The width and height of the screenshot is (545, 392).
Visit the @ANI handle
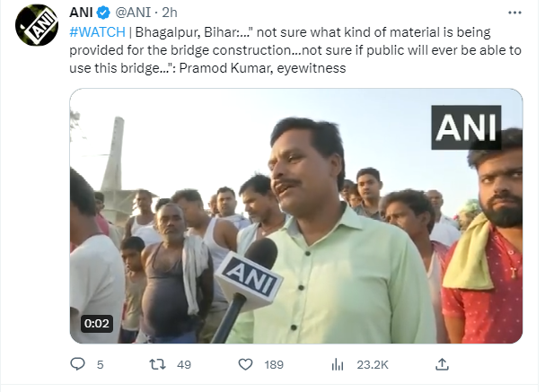(x=135, y=13)
